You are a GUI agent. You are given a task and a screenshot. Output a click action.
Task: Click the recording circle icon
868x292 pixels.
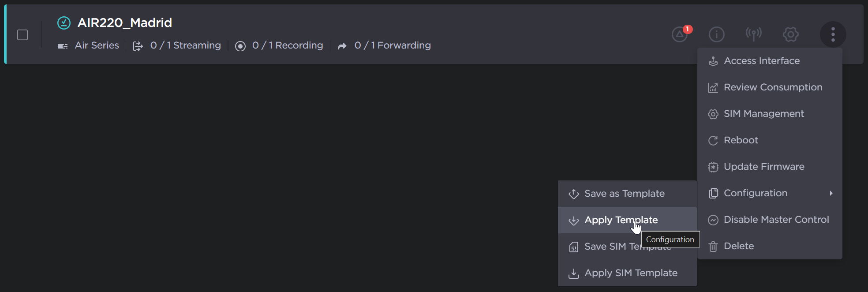click(240, 46)
